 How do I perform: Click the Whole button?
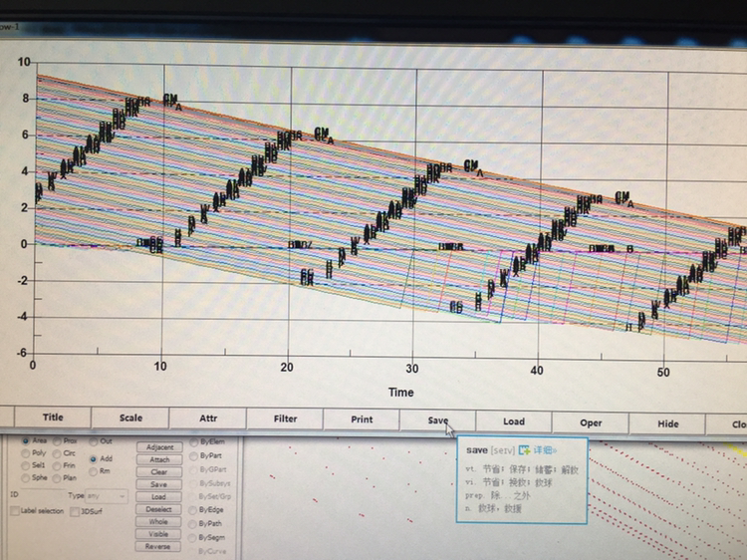point(158,522)
